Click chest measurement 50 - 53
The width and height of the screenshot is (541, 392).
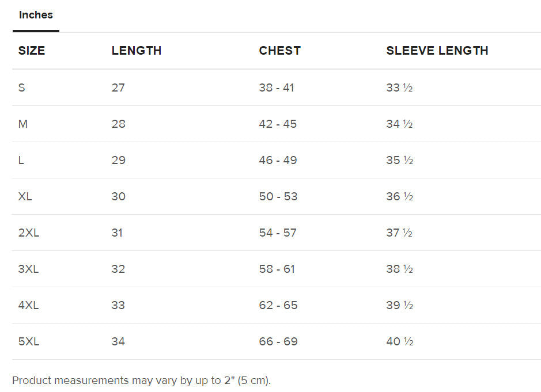[x=278, y=197]
